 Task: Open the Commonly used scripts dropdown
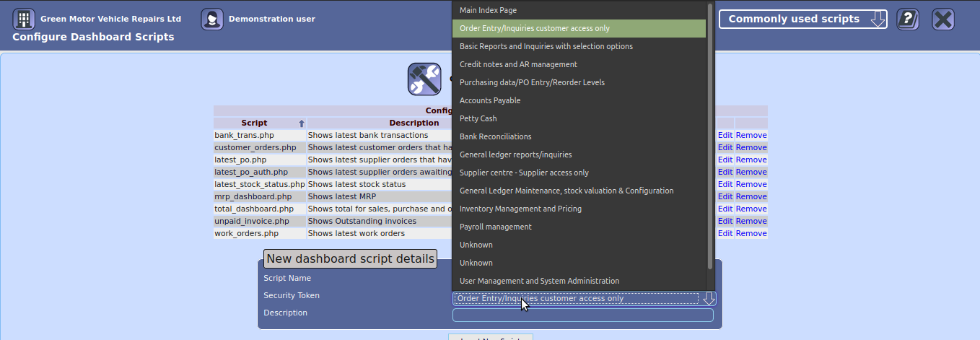coord(802,19)
